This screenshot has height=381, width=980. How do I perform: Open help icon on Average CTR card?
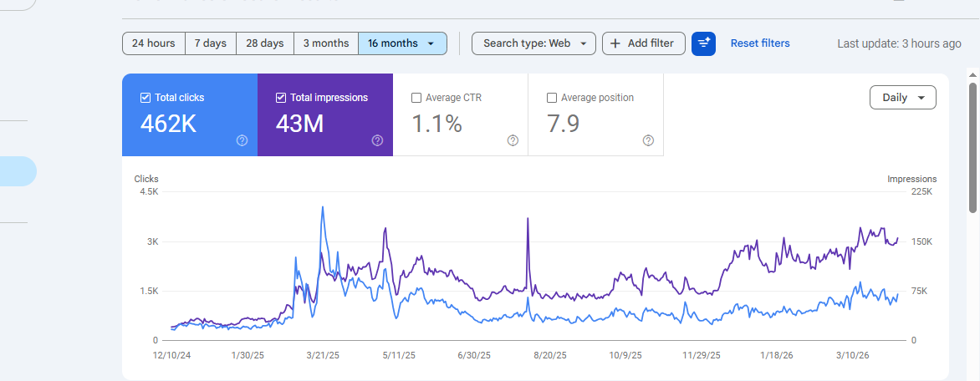tap(513, 140)
